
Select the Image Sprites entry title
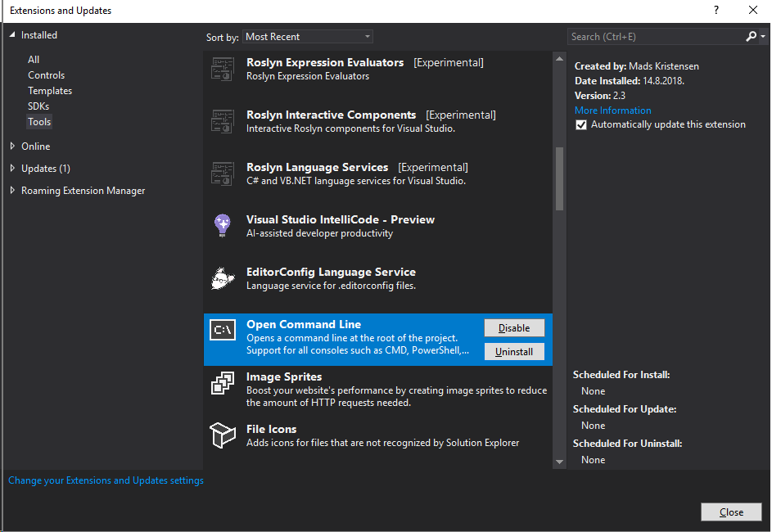pos(284,377)
